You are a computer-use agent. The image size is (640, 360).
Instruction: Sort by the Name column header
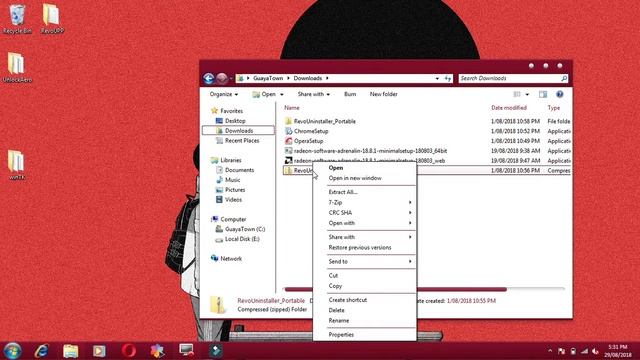(292, 108)
